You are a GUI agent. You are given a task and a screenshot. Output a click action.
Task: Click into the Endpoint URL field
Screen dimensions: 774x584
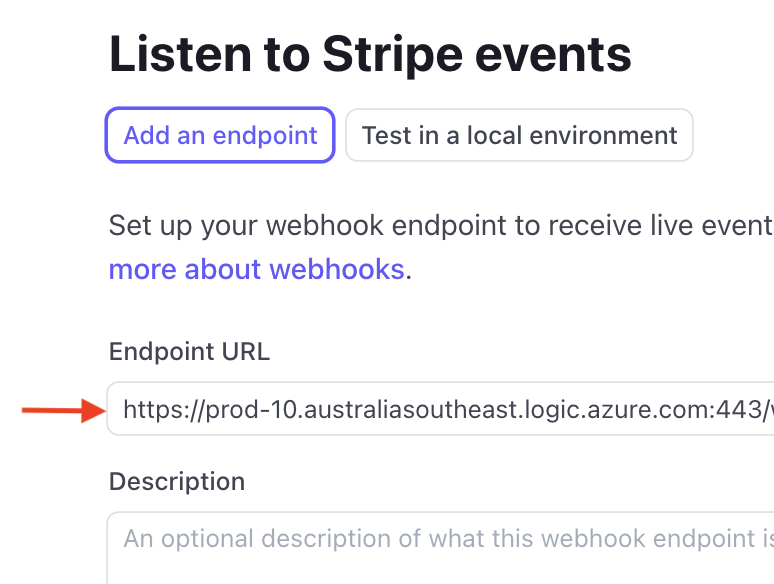(x=440, y=408)
